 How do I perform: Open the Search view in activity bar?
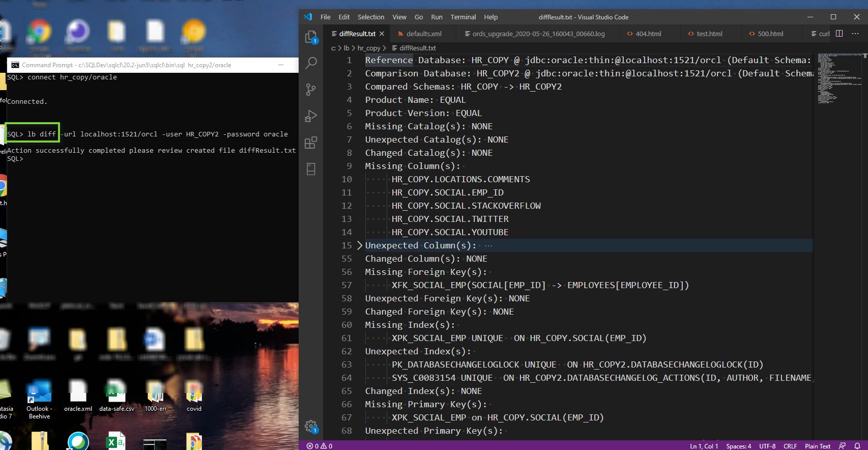click(x=311, y=63)
